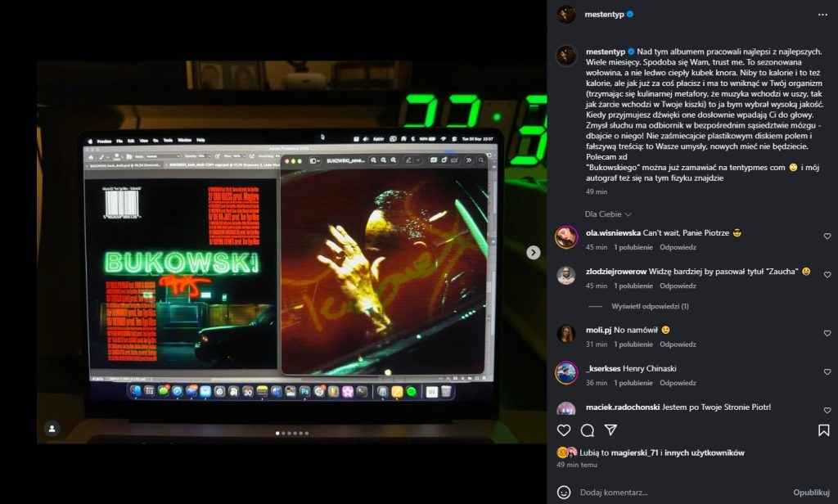Like _kserkses's Henry Chinaski comment
Image resolution: width=838 pixels, height=504 pixels.
coord(827,372)
